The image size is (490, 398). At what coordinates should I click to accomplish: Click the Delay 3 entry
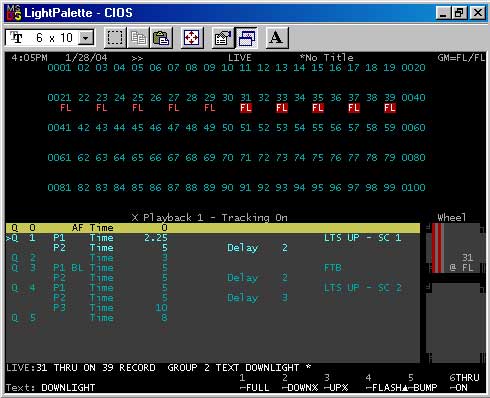[x=257, y=298]
